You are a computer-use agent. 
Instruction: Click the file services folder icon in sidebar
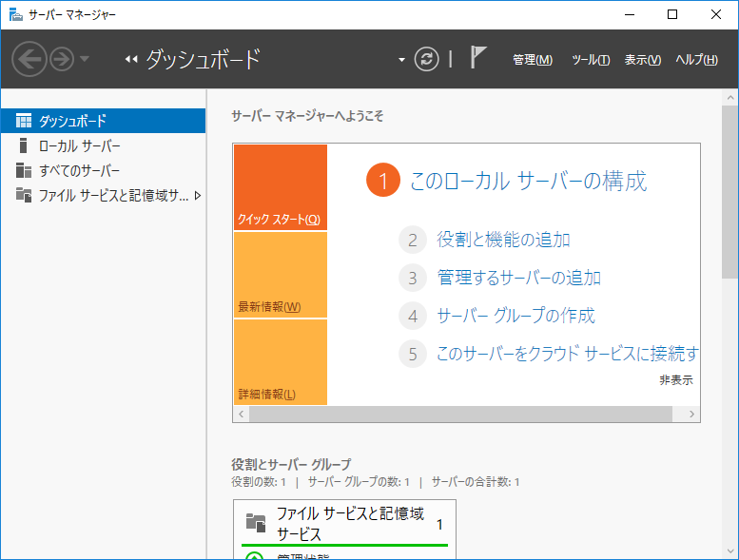click(x=24, y=195)
